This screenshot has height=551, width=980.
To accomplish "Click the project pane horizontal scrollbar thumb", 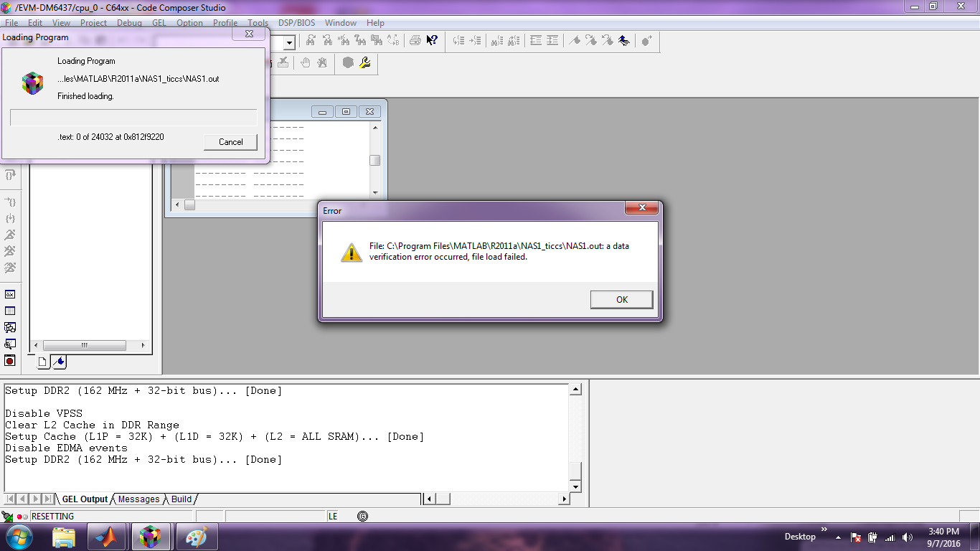I will click(85, 346).
